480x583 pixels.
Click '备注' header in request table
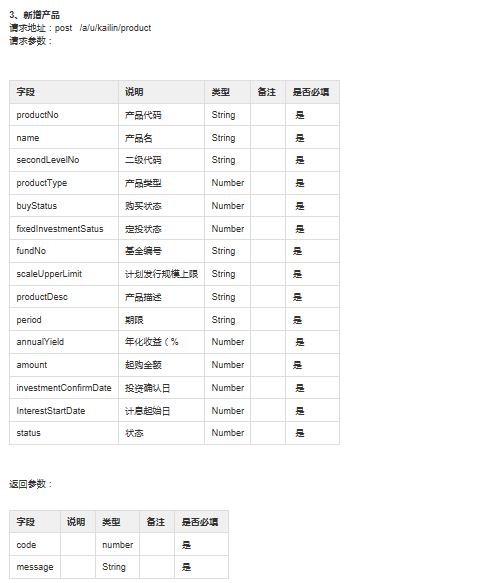[267, 92]
